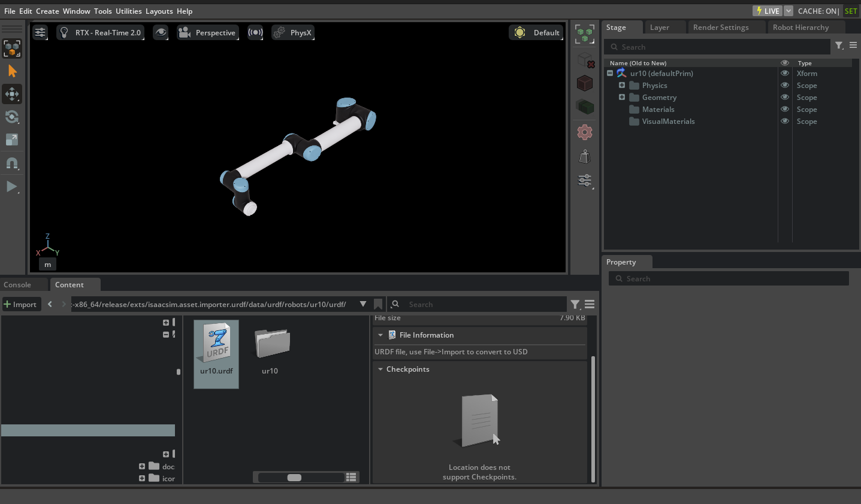Click the bookmark icon in Content path bar
Screen dimensions: 861x504
(x=378, y=304)
